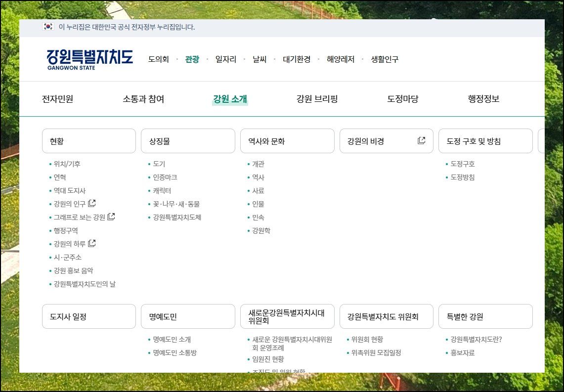Image resolution: width=564 pixels, height=392 pixels.
Task: Open the Gangwon State logo homepage
Action: (89, 60)
